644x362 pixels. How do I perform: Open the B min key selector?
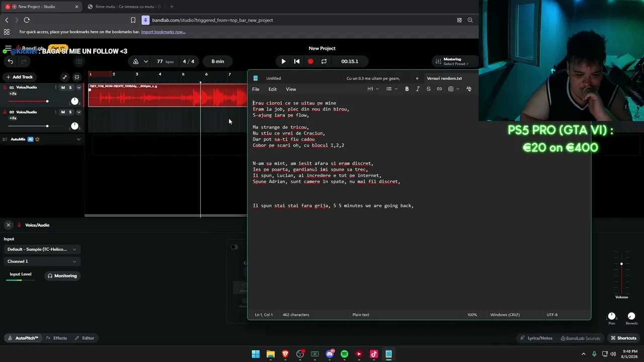[218, 61]
